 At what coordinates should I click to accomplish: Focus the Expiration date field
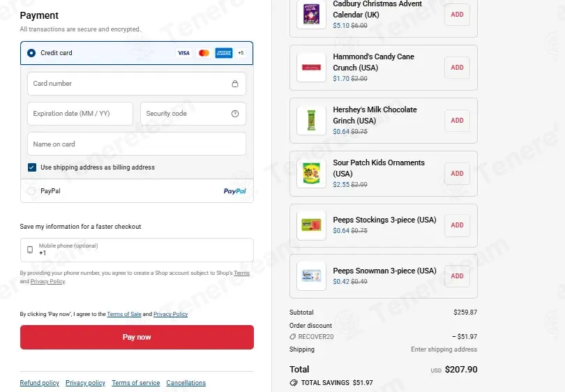pyautogui.click(x=80, y=114)
